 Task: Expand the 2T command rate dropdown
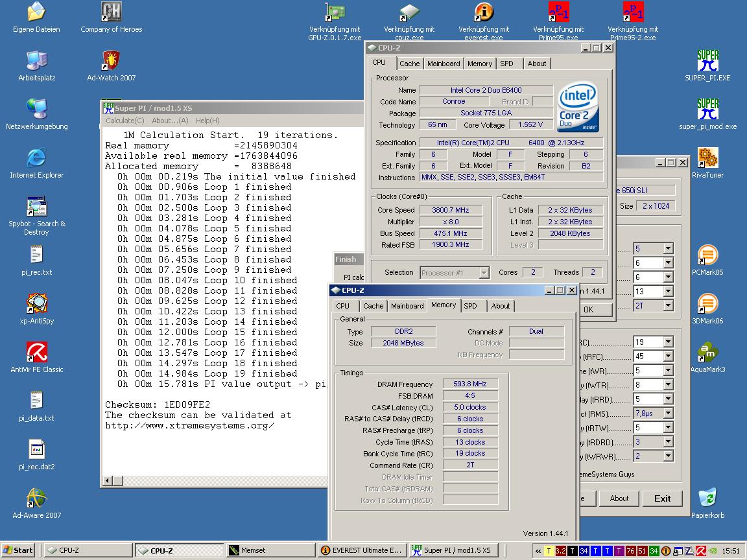(x=668, y=306)
